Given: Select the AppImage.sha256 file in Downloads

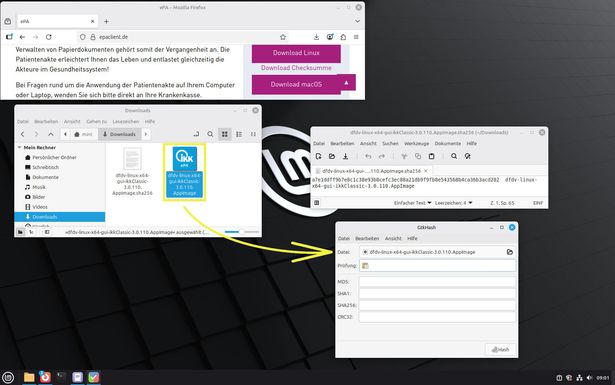Looking at the screenshot, I should (132, 171).
